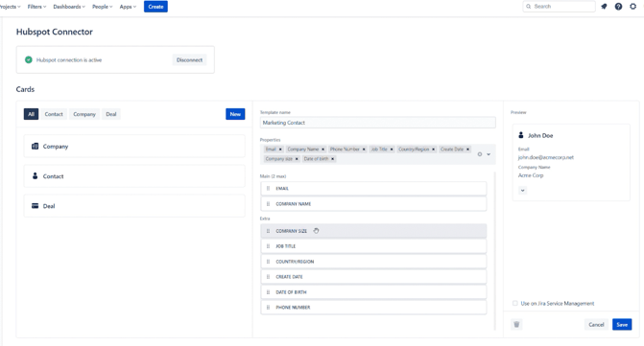Screen dimensions: 644x346
Task: Grab the COUNTRY/REGION row drag handle
Action: point(268,262)
